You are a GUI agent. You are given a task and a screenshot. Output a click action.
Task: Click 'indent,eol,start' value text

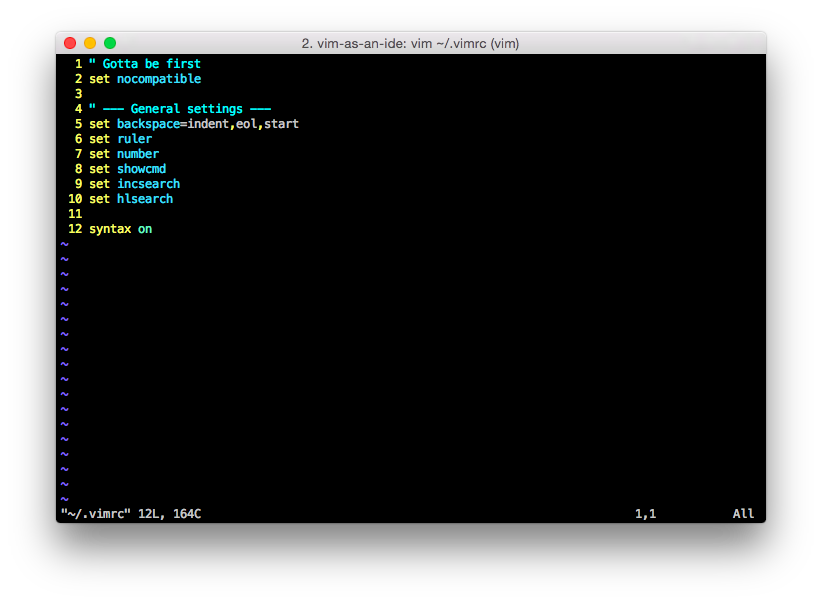pyautogui.click(x=243, y=124)
